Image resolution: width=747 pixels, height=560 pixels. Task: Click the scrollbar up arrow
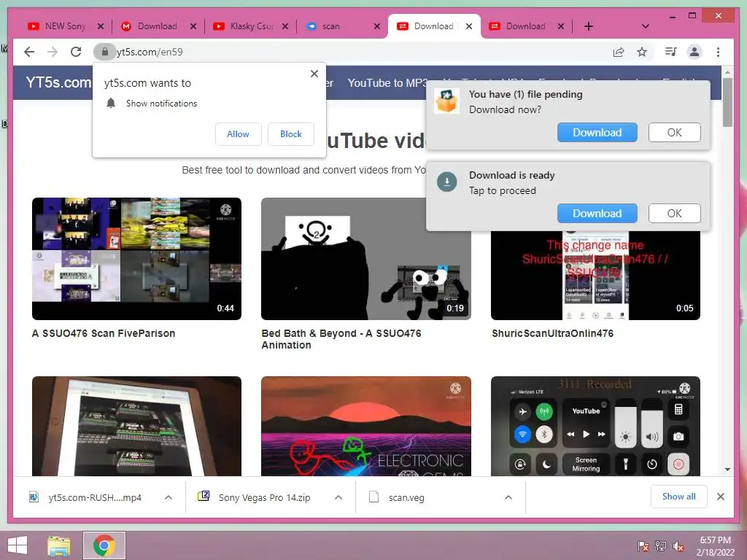pyautogui.click(x=727, y=72)
